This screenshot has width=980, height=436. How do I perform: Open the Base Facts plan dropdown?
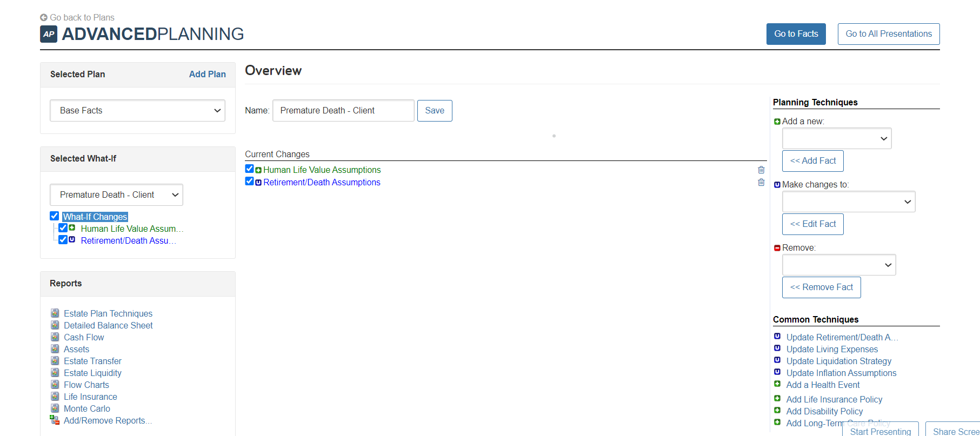tap(138, 110)
